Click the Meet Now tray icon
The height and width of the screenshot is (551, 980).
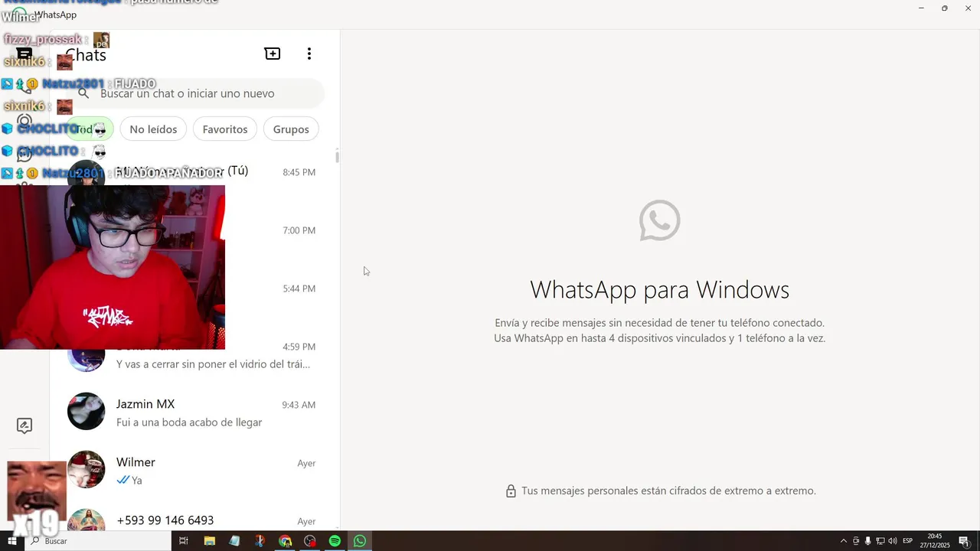click(x=856, y=541)
